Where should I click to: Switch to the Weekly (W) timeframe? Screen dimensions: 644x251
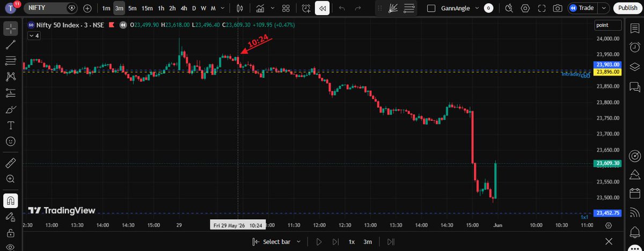click(203, 8)
